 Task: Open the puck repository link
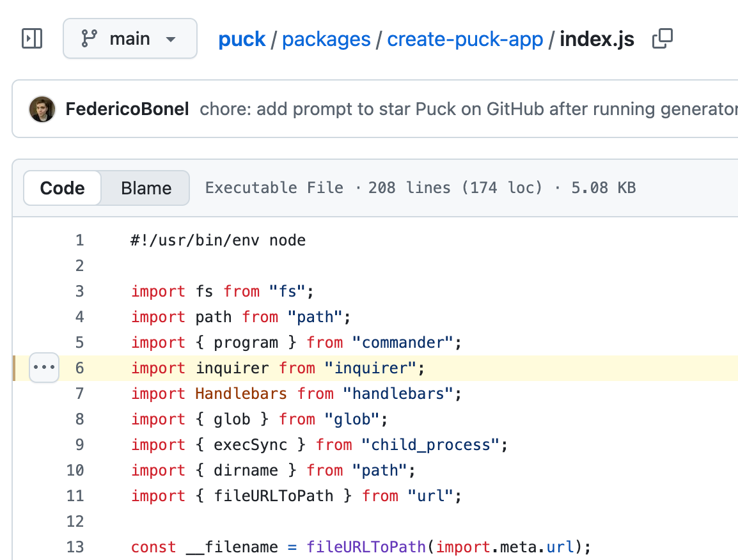[x=242, y=39]
